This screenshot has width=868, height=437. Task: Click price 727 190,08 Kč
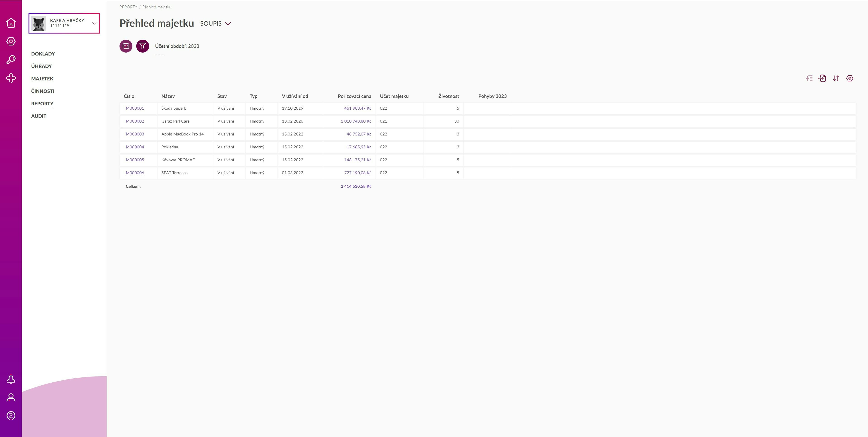point(358,173)
